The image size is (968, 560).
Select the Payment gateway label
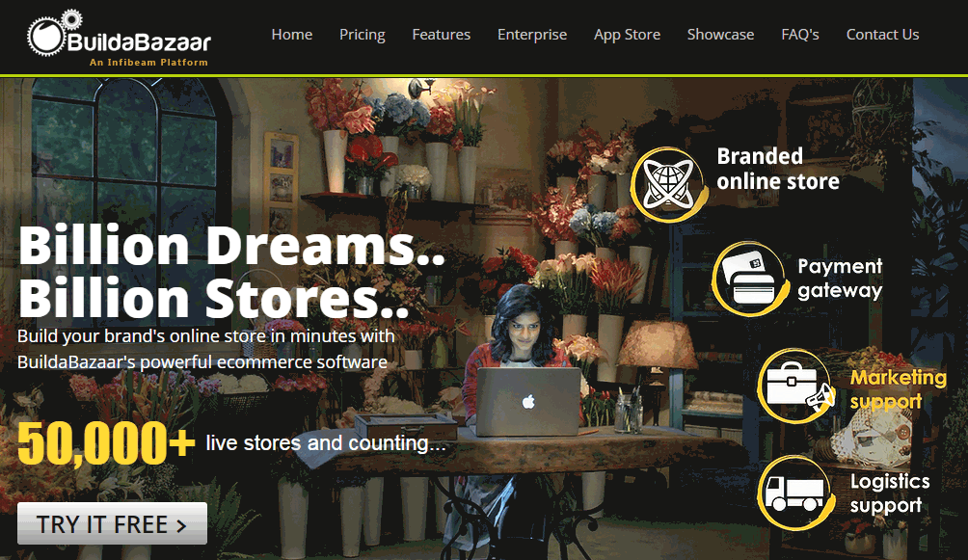click(840, 278)
